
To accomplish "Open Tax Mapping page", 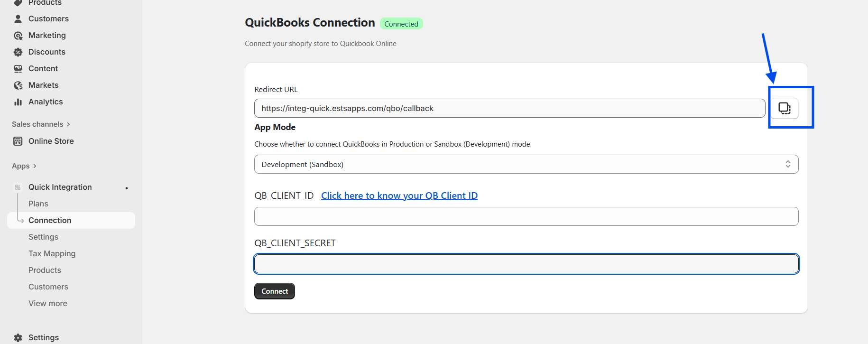I will (x=52, y=253).
